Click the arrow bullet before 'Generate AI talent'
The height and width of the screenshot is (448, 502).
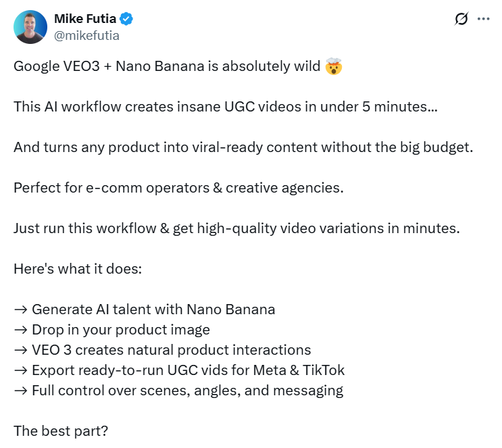click(x=20, y=309)
